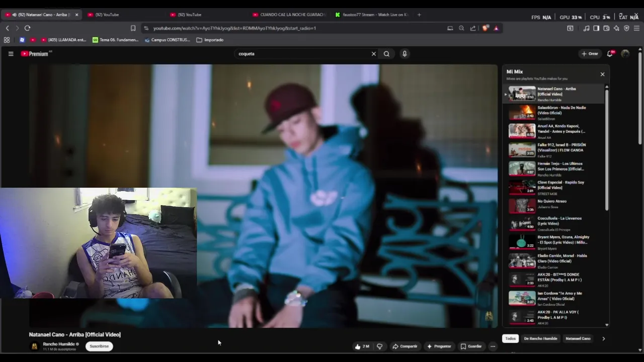The image size is (644, 362).
Task: Play Cosculluela - La Llevamos from mix
Action: tap(554, 224)
